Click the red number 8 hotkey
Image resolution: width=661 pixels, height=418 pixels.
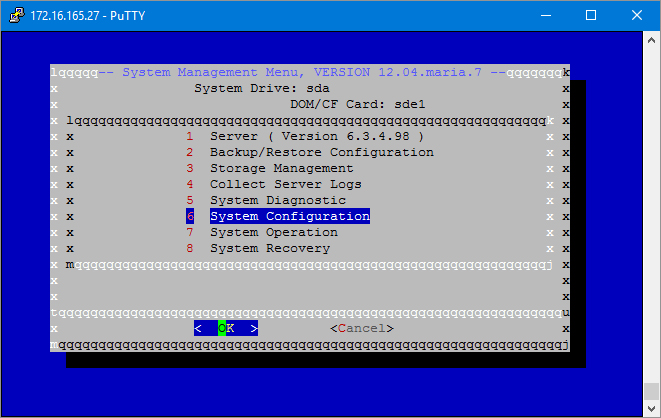click(189, 248)
